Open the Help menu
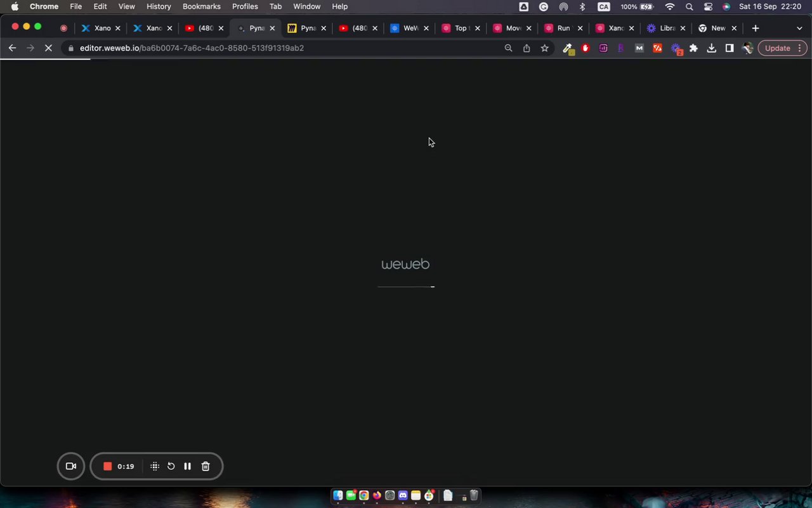Screen dimensions: 812x508 click(340, 6)
